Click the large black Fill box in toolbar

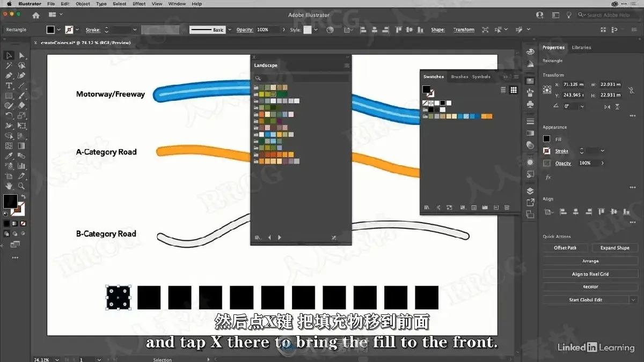[10, 202]
